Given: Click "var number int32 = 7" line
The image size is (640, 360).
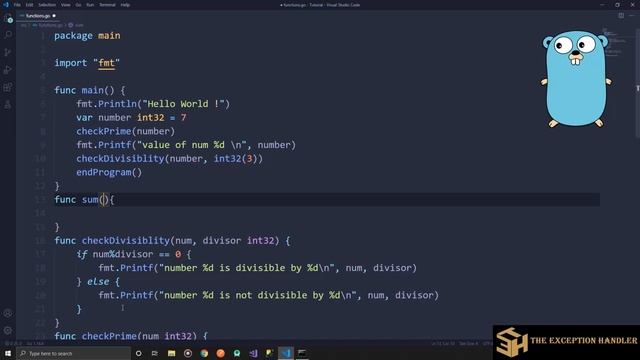Looking at the screenshot, I should [131, 118].
